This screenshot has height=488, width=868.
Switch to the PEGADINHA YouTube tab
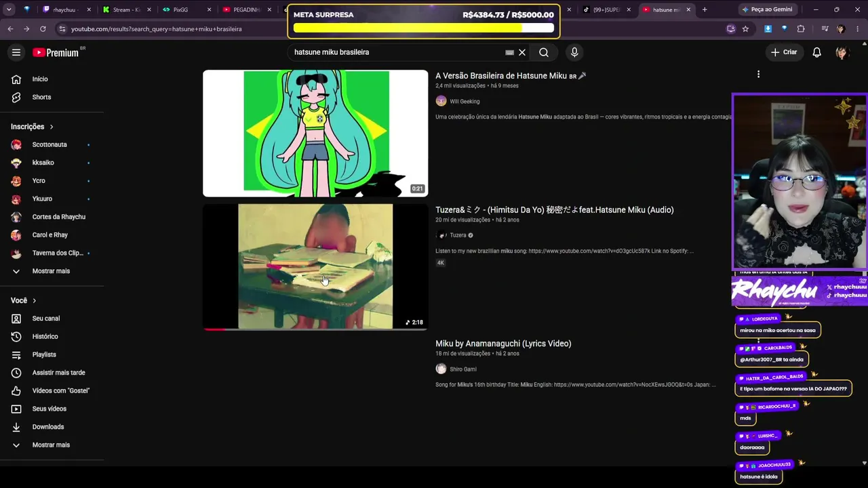click(x=248, y=9)
